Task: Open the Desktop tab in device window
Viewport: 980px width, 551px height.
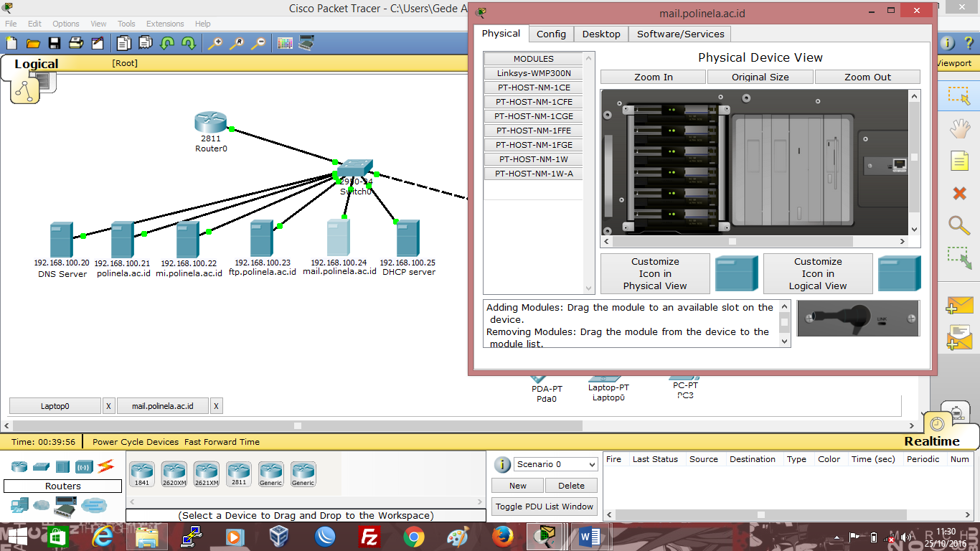Action: click(601, 34)
